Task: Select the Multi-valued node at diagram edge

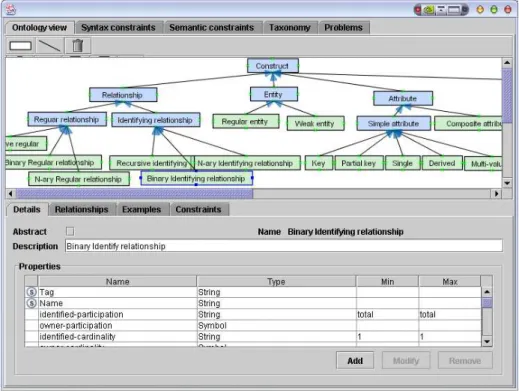Action: coord(483,164)
